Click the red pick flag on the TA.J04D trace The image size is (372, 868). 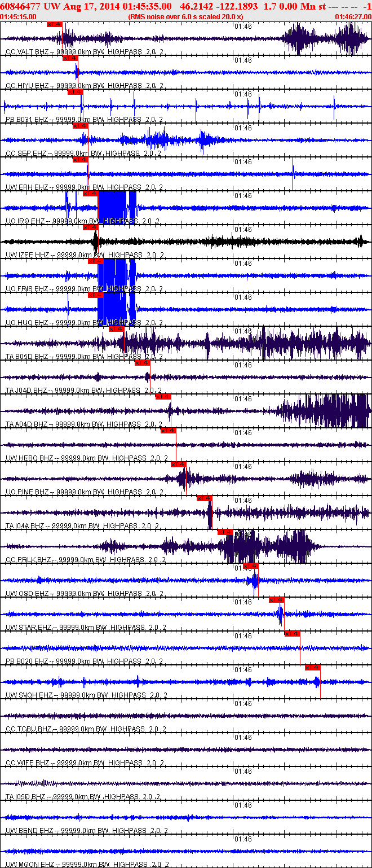142,363
